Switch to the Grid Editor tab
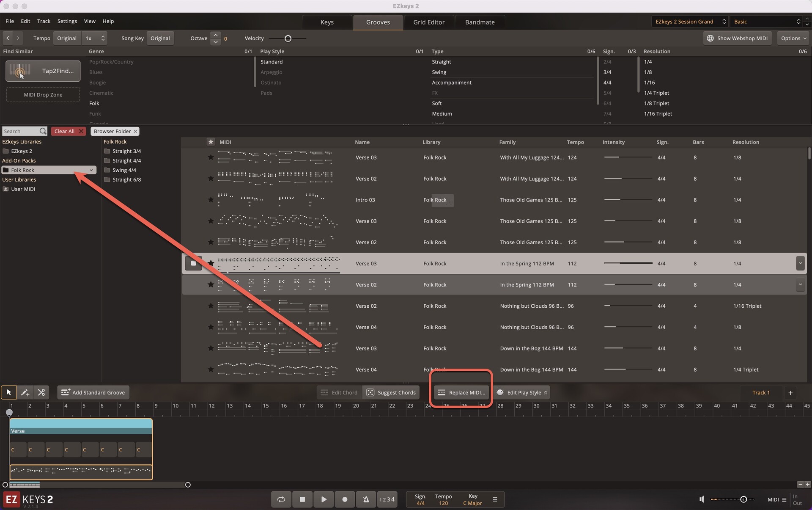The height and width of the screenshot is (510, 812). point(428,22)
